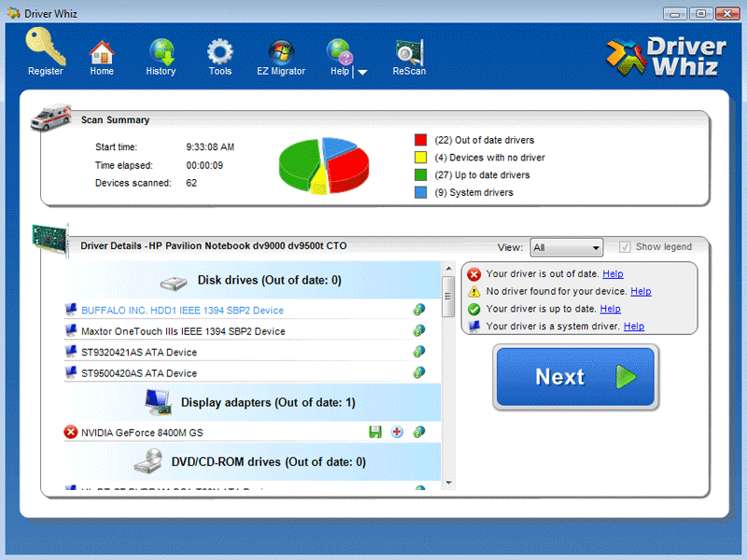
Task: Click red plus icon on NVIDIA row
Action: 397,432
